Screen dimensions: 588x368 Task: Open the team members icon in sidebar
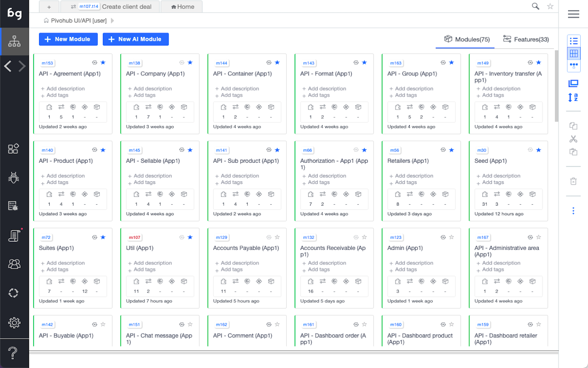point(14,264)
